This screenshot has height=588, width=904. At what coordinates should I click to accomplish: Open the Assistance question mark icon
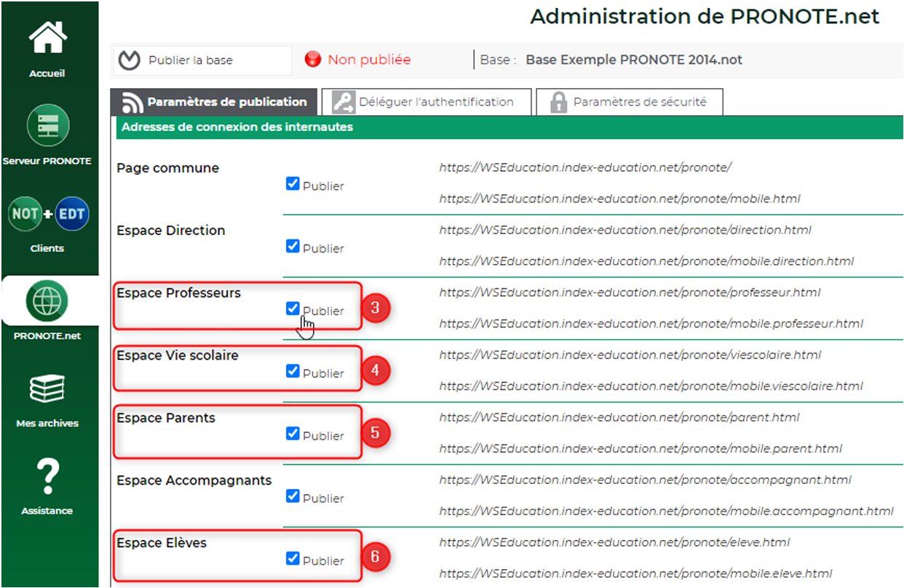click(47, 477)
